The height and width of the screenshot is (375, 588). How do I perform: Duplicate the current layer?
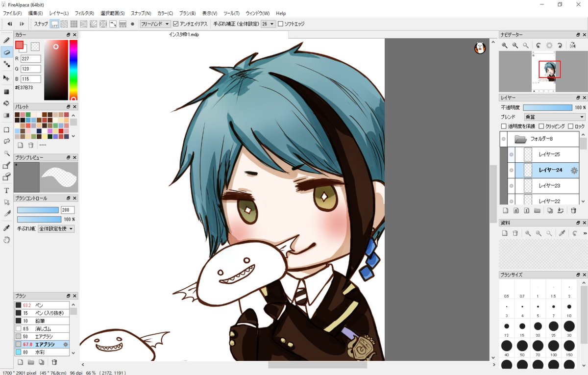click(x=550, y=210)
